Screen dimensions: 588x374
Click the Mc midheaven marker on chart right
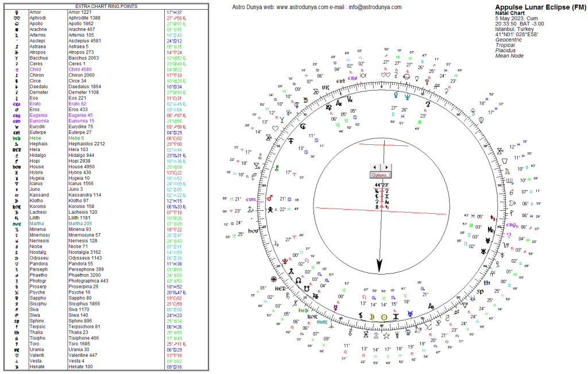491,230
